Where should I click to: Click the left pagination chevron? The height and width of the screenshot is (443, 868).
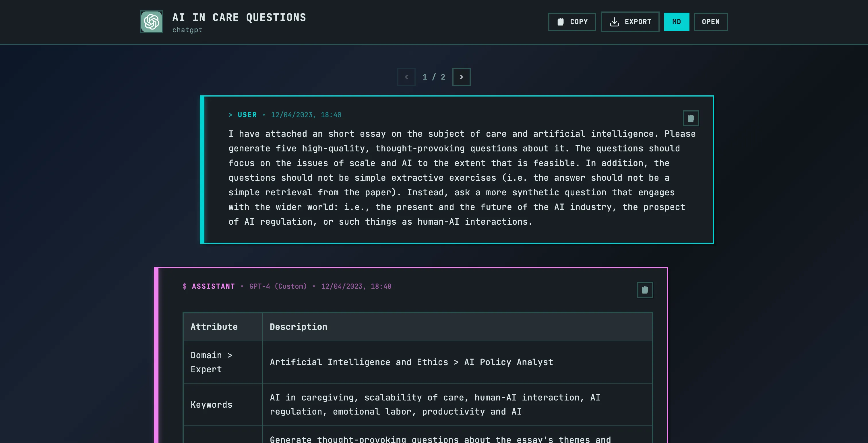pos(406,77)
